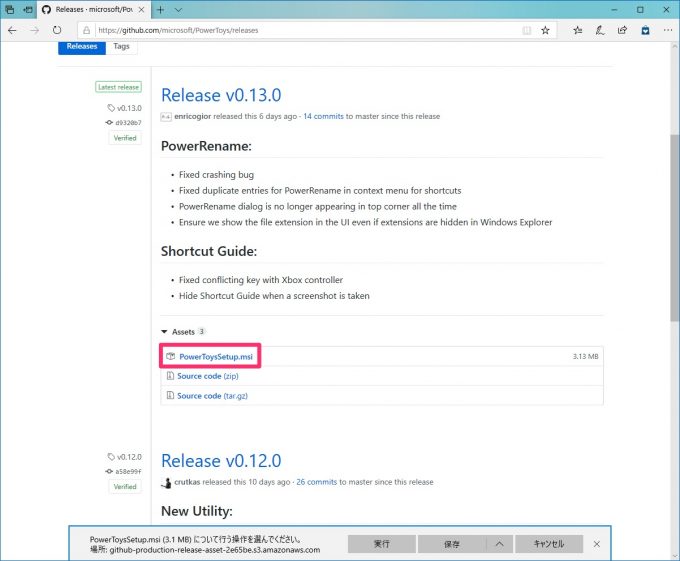Open the 26 commits link
This screenshot has width=680, height=561.
click(317, 482)
